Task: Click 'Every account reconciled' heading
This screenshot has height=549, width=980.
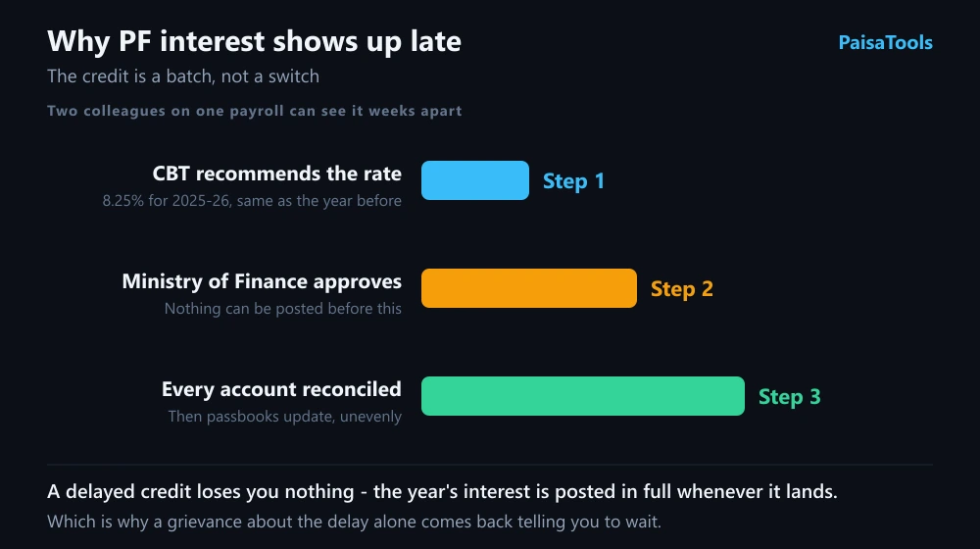Action: [x=281, y=389]
